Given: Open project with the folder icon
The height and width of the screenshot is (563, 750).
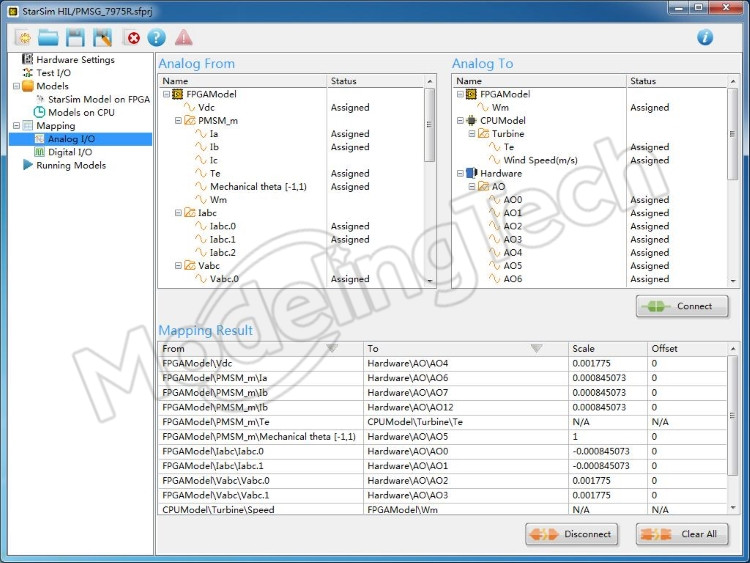Looking at the screenshot, I should (48, 37).
